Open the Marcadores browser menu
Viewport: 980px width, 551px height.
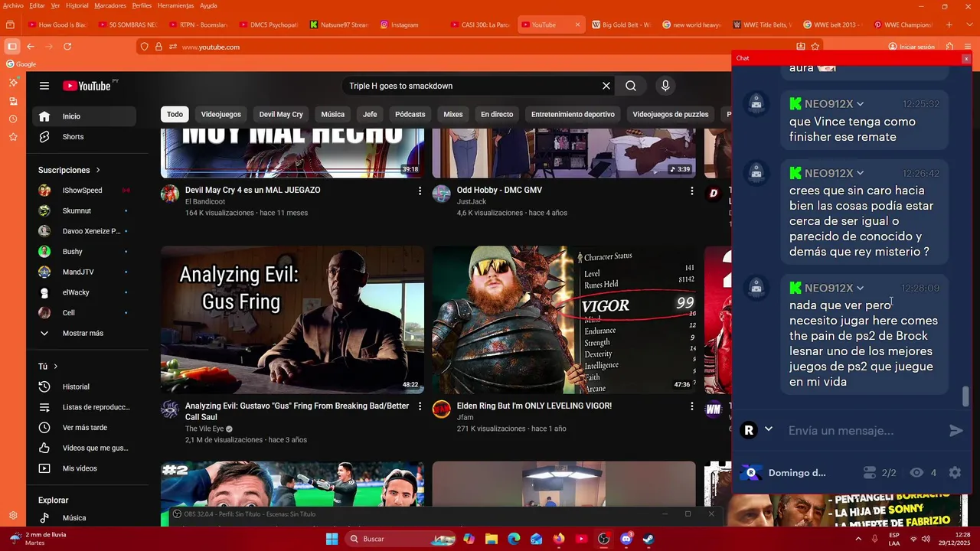point(110,5)
